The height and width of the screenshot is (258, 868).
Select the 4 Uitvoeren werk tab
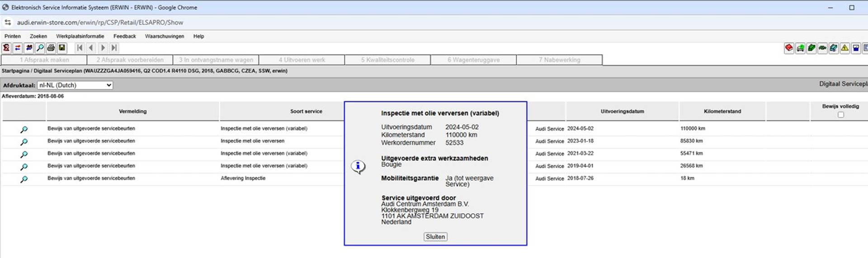click(x=302, y=60)
